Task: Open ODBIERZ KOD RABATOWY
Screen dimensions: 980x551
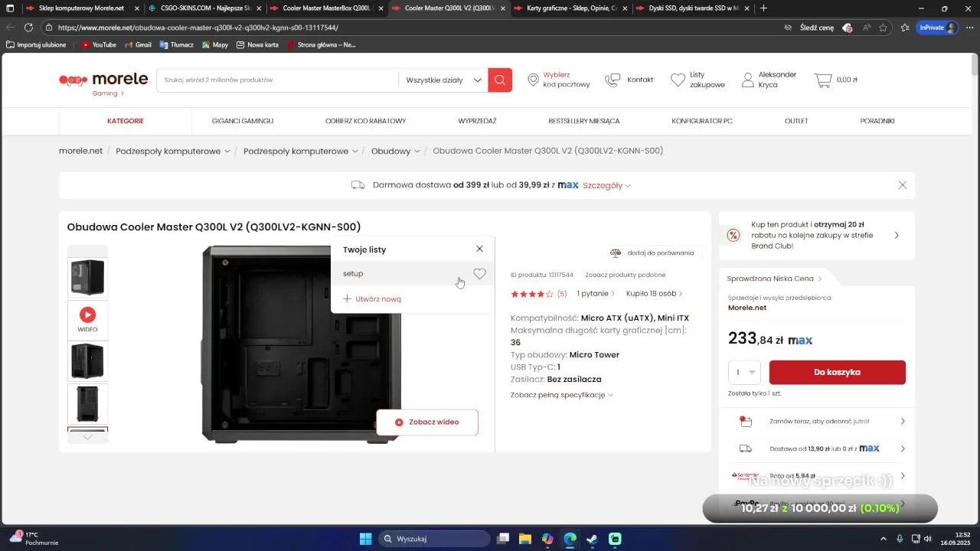Action: (366, 121)
